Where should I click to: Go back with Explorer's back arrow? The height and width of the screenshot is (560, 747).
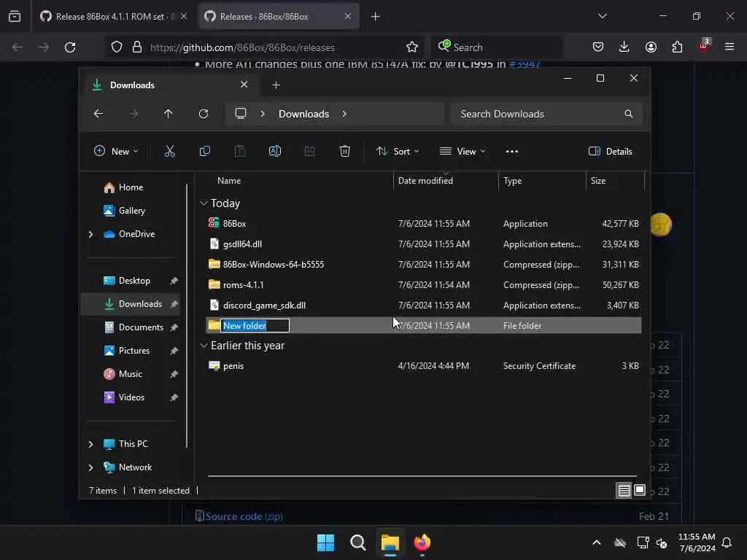pyautogui.click(x=98, y=114)
